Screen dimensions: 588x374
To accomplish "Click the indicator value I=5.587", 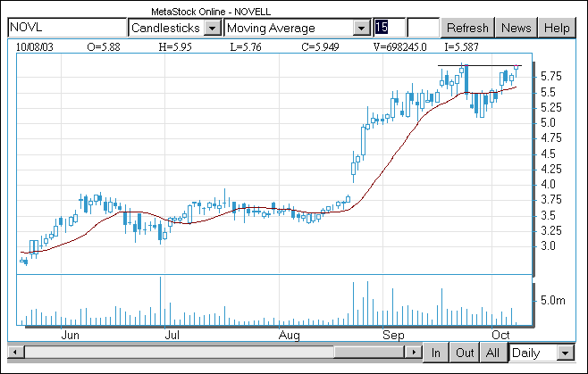I will click(x=462, y=46).
